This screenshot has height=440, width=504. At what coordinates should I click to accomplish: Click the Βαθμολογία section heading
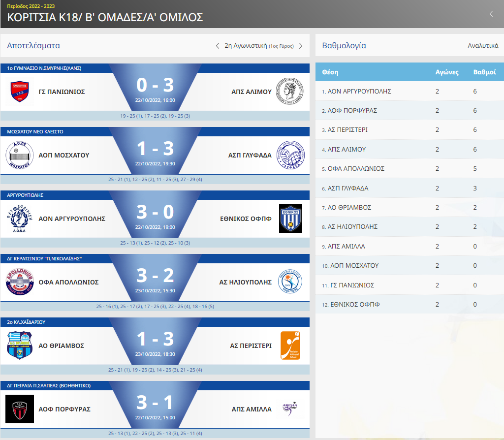tap(344, 46)
